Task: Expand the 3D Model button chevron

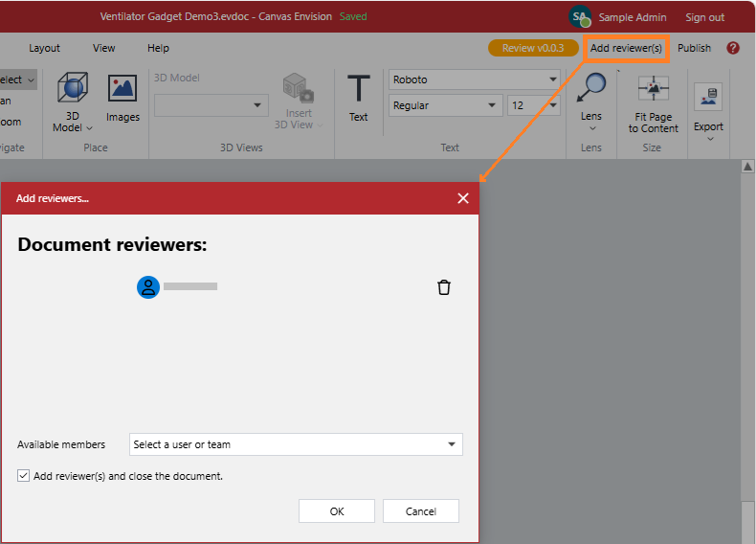Action: [x=89, y=128]
